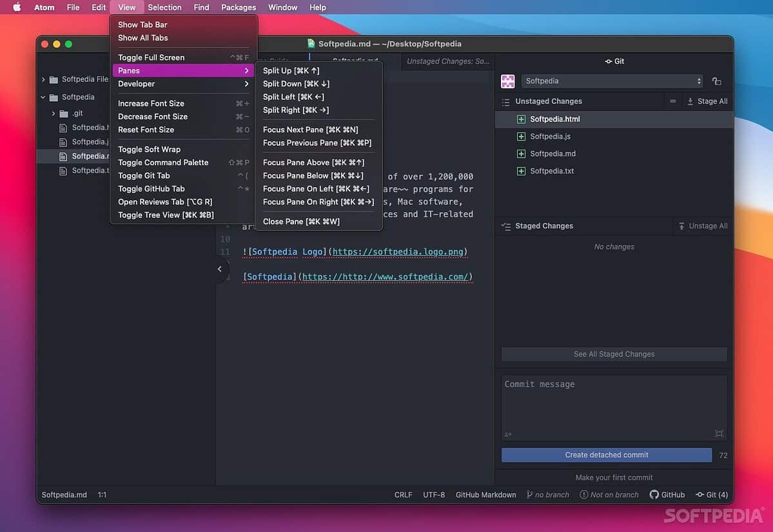Viewport: 773px width, 532px height.
Task: Open the recent commits hamburger icon
Action: tap(505, 101)
